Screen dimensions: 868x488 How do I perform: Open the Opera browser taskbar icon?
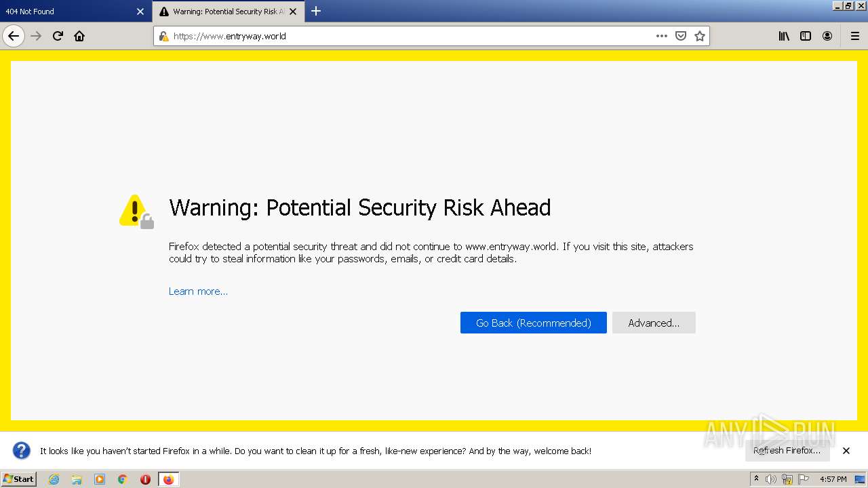145,479
